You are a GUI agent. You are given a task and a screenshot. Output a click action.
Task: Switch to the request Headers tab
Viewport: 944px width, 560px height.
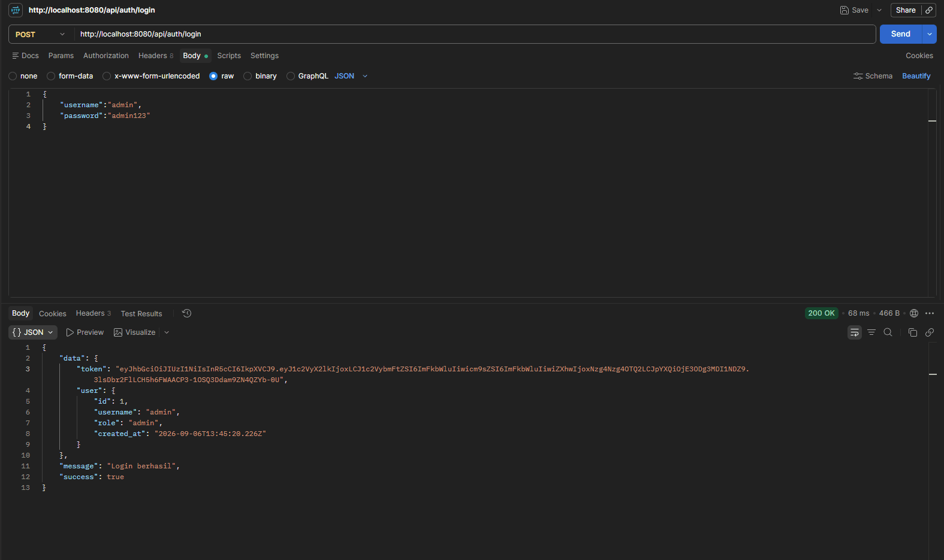156,56
